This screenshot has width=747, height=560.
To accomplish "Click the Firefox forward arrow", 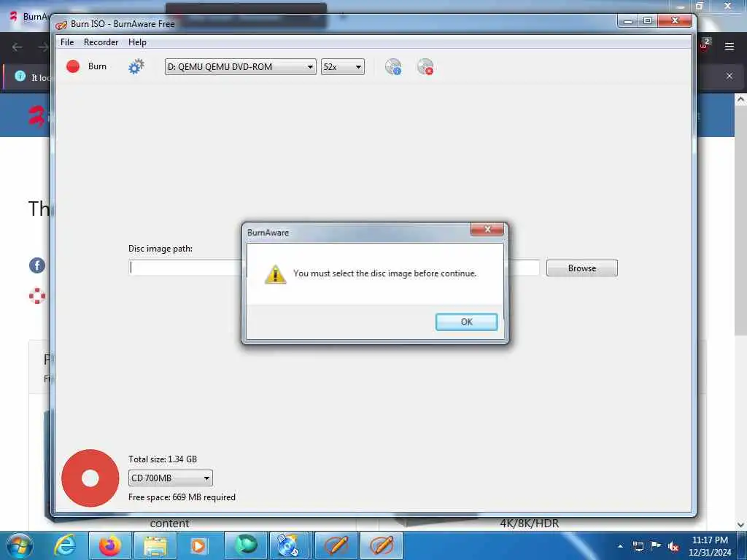I will [x=43, y=47].
